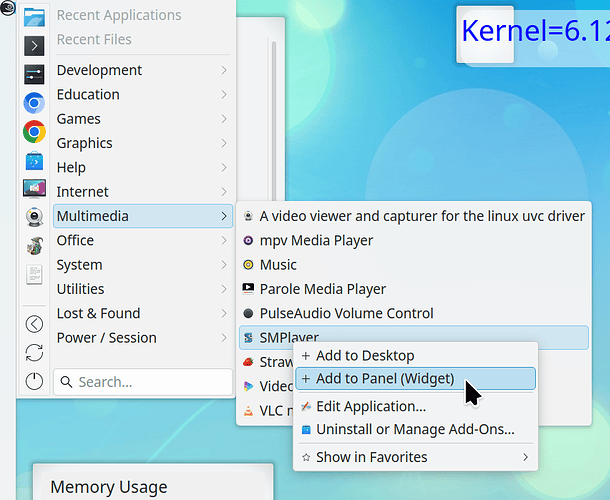Click the Strawberry music player icon
The height and width of the screenshot is (500, 610).
click(x=248, y=362)
